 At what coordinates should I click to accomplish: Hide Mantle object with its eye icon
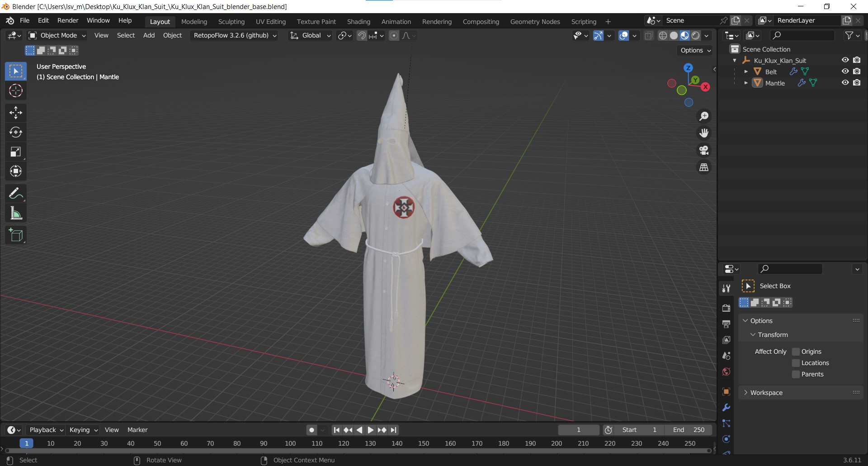[845, 83]
